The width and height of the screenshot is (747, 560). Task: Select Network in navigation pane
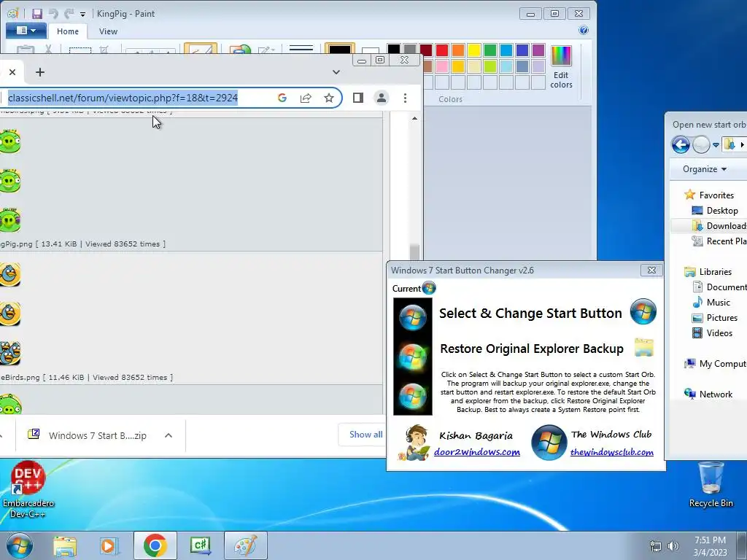[709, 394]
